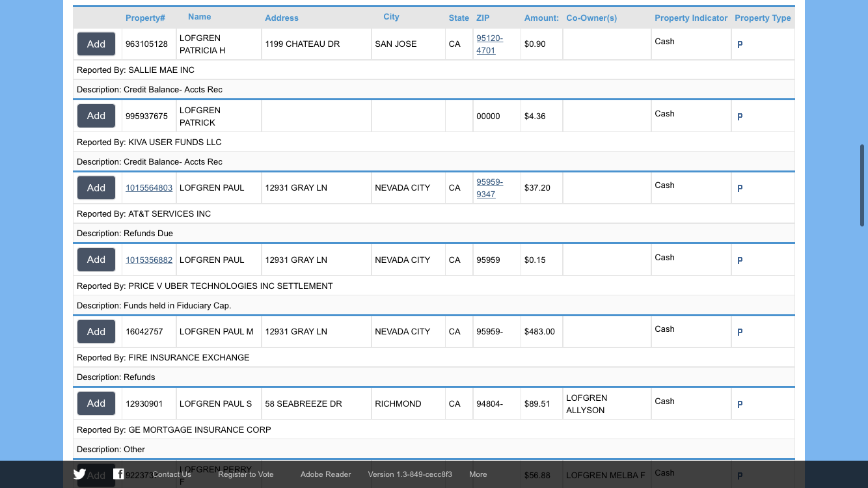Screen dimensions: 868x488
Task: Select Reported By AT&T SERVICES INC row
Action: (x=434, y=213)
